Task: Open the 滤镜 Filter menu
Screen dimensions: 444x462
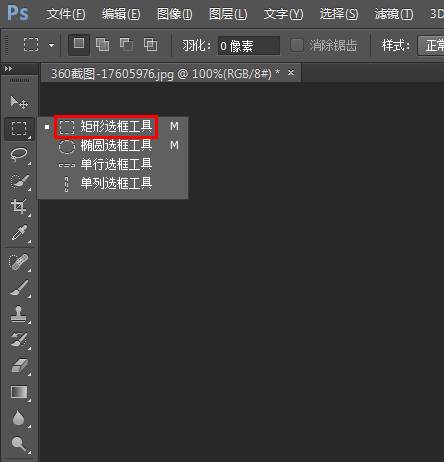Action: pyautogui.click(x=394, y=14)
